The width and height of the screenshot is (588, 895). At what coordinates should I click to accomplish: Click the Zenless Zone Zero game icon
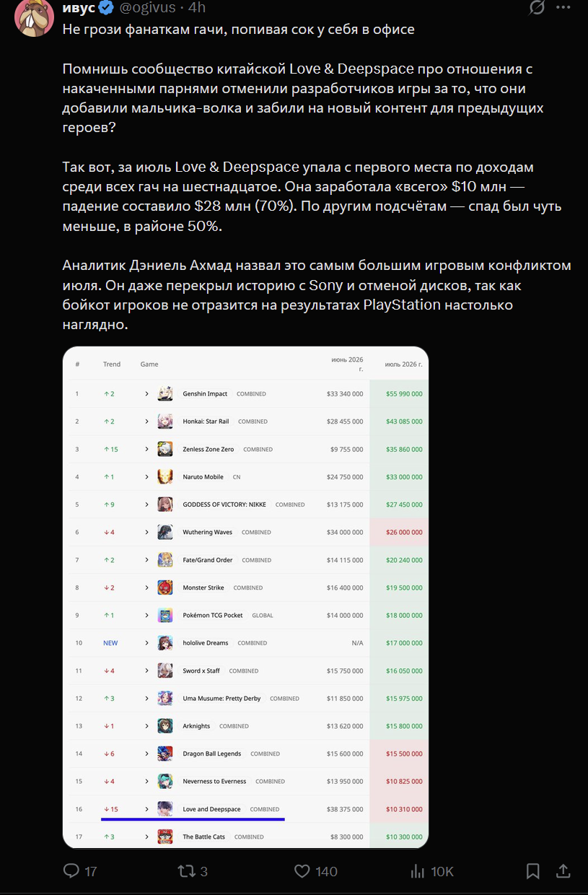point(165,449)
